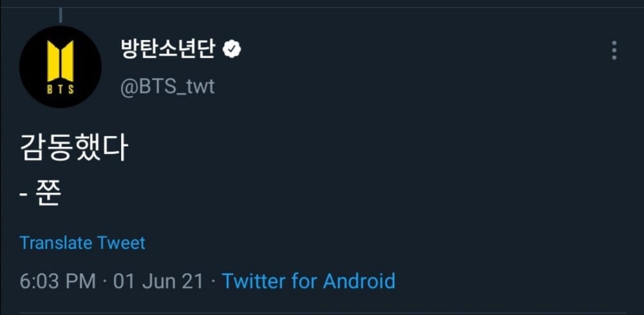
Task: Click the dot separator after 6:03 PM
Action: 104,282
